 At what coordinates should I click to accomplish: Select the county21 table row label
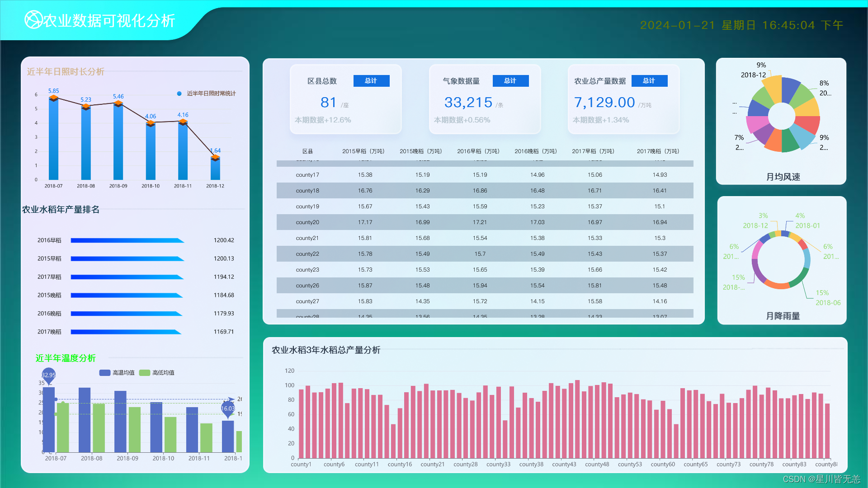click(307, 238)
